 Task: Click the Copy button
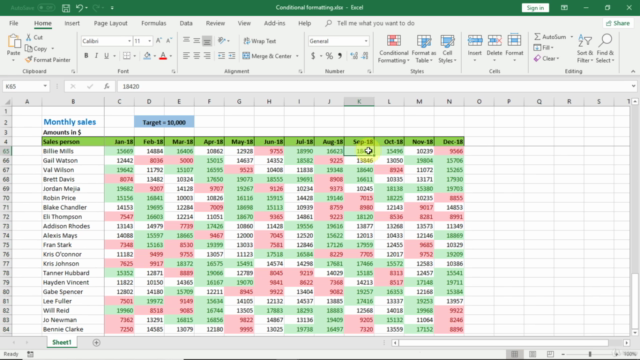36,49
